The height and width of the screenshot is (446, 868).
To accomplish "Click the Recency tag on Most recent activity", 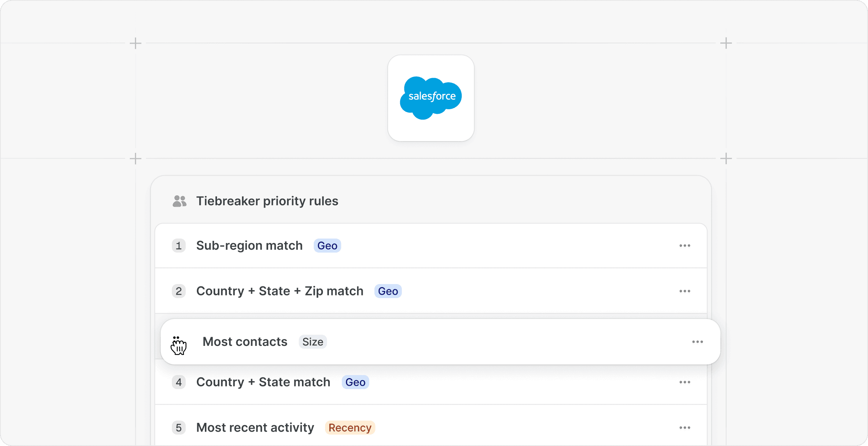I will (350, 428).
